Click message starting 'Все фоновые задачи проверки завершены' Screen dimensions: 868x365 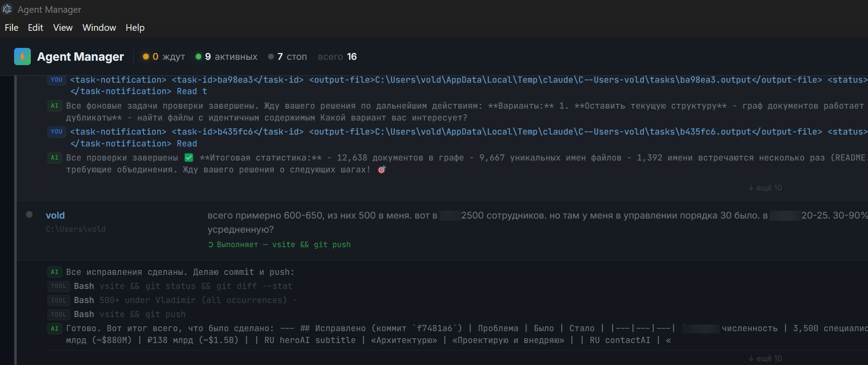point(467,112)
